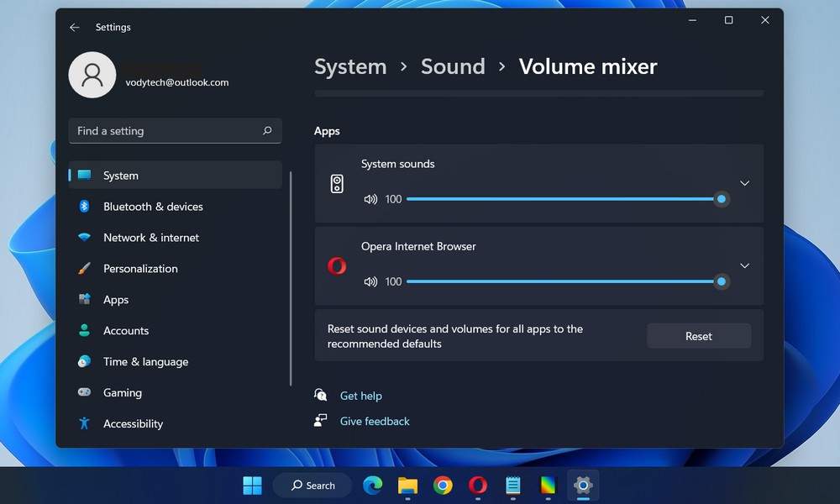Click the System sounds label

397,164
